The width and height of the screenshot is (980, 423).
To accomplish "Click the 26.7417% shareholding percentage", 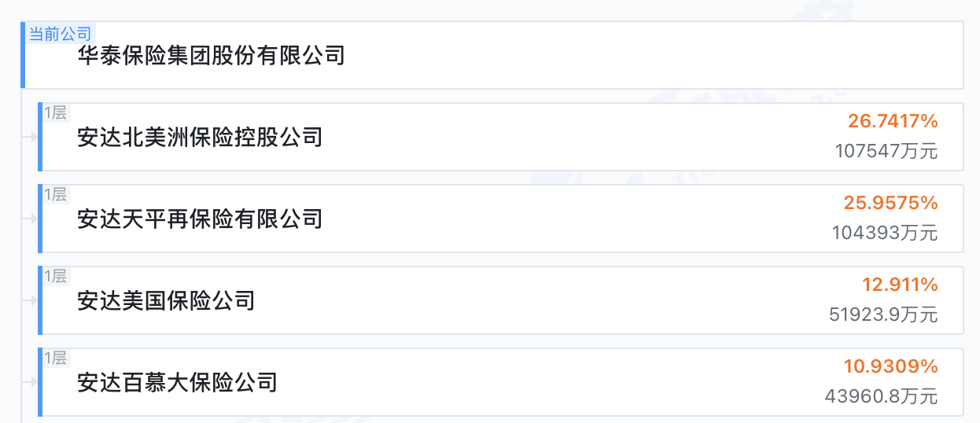I will pos(893,121).
